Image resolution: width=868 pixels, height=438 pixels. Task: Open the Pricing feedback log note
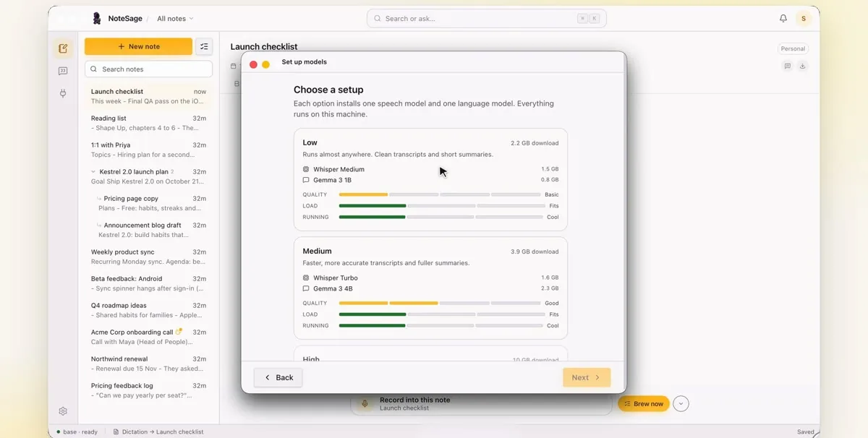(148, 390)
